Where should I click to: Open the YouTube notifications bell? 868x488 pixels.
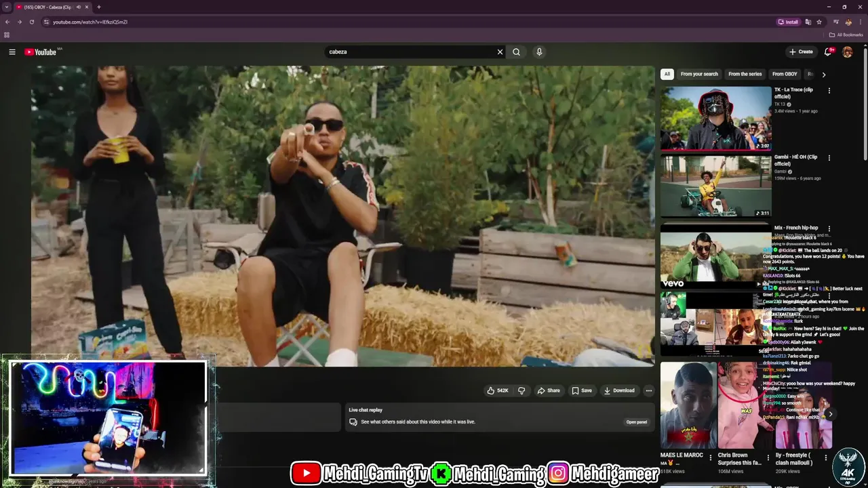click(828, 52)
